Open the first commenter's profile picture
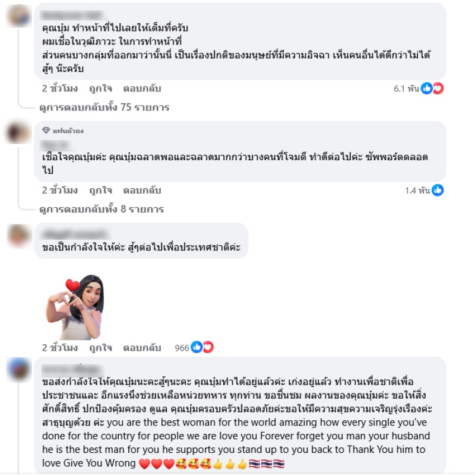The width and height of the screenshot is (475, 476). click(x=19, y=16)
